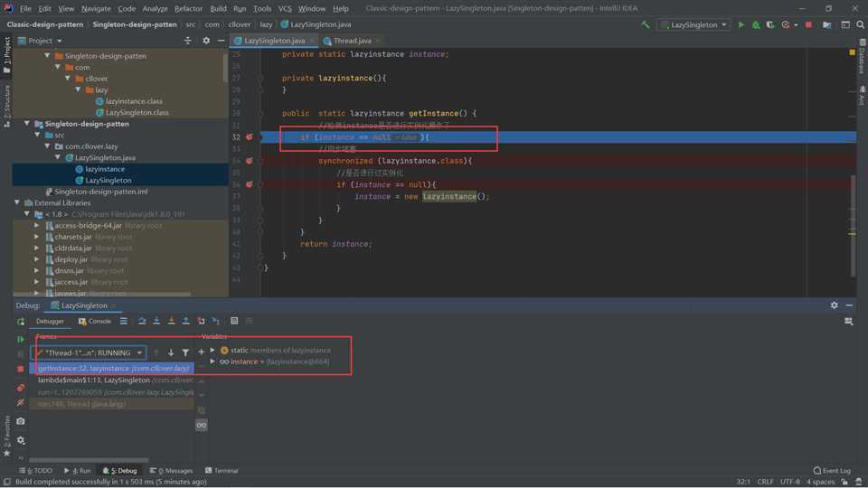Open the Analyze menu
The height and width of the screenshot is (488, 868).
click(x=155, y=8)
